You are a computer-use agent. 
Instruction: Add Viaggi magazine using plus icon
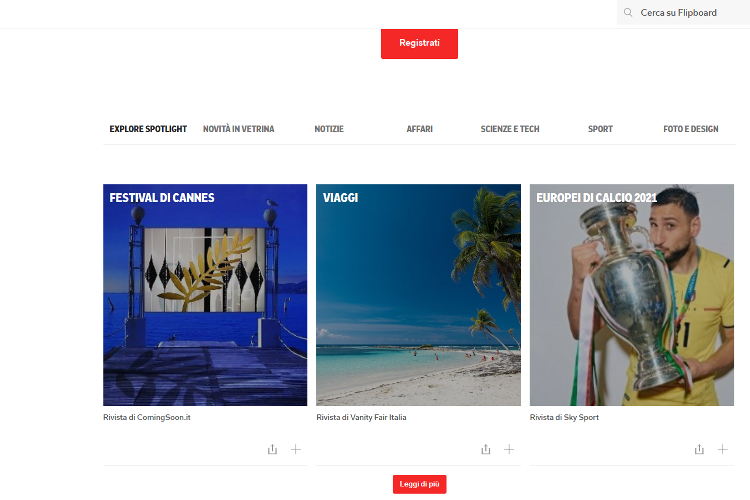click(509, 449)
